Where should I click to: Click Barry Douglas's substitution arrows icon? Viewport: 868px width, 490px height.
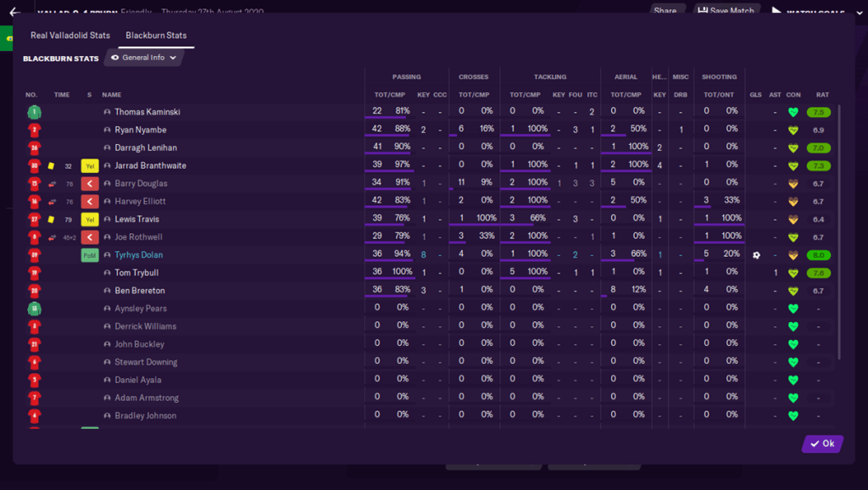pyautogui.click(x=51, y=184)
